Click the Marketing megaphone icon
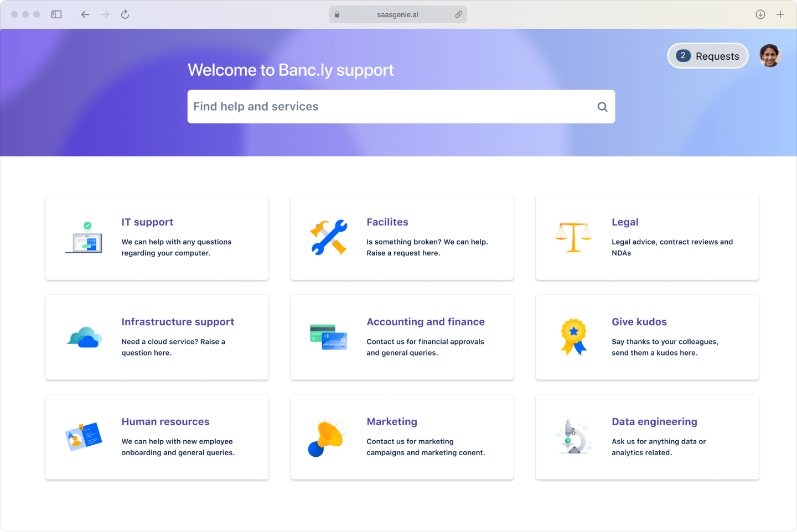Viewport: 797px width, 532px height. click(327, 438)
